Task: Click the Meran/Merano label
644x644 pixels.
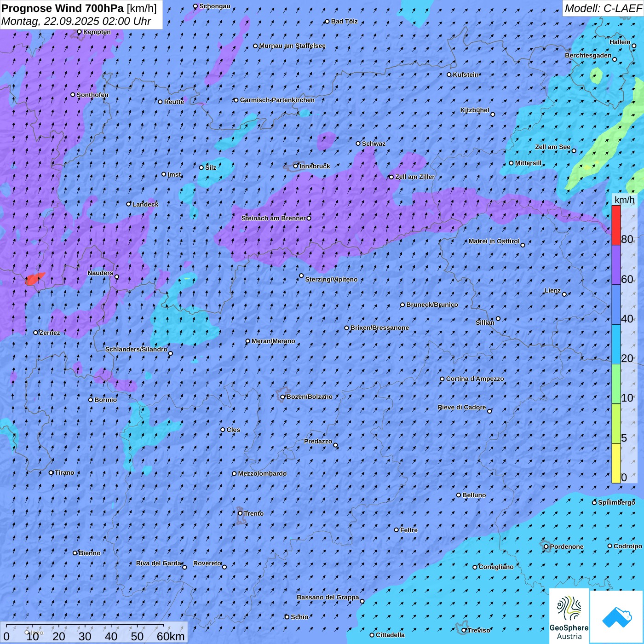Action: point(273,341)
